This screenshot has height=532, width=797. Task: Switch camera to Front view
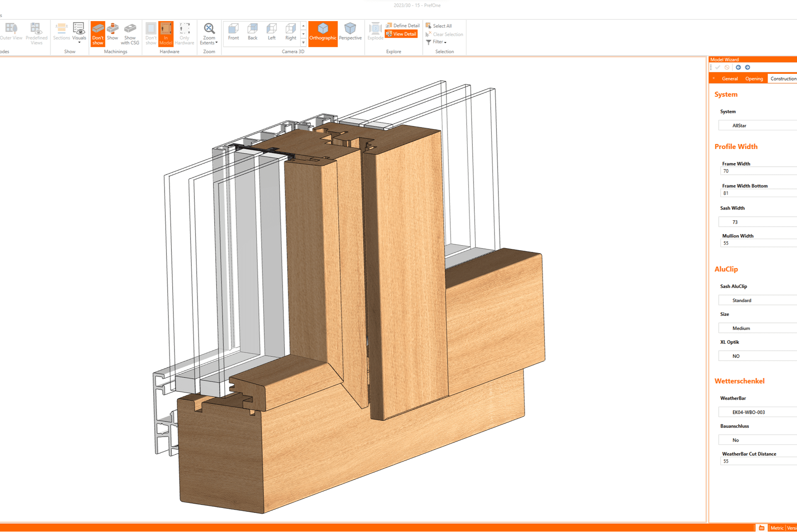[x=233, y=32]
